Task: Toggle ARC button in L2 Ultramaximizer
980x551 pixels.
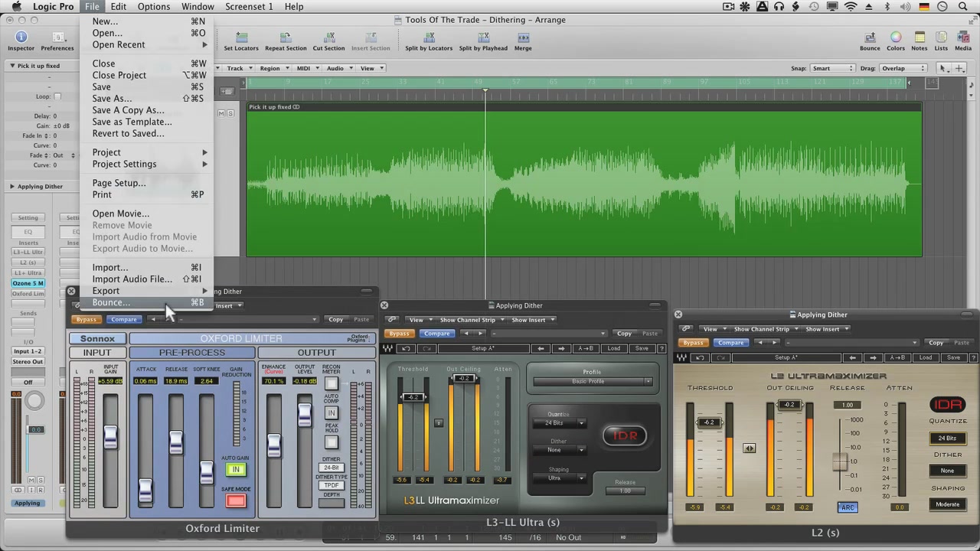Action: pyautogui.click(x=848, y=507)
